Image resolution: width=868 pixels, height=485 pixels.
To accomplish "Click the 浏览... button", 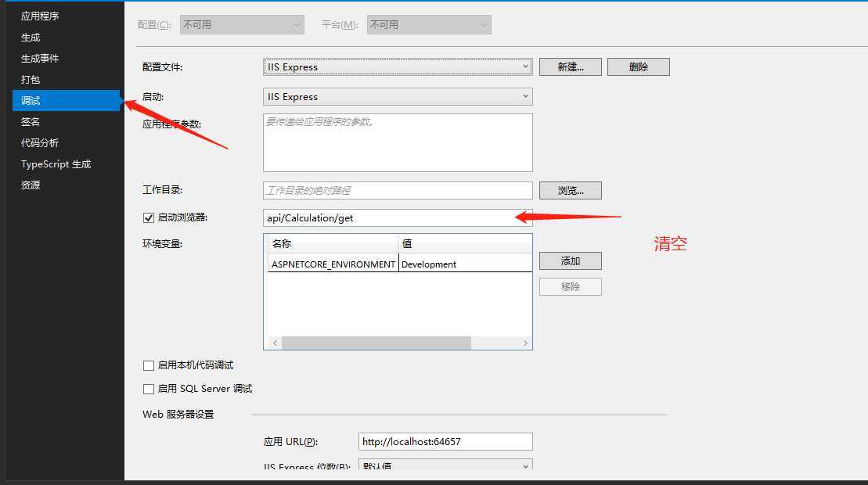I will (x=570, y=190).
